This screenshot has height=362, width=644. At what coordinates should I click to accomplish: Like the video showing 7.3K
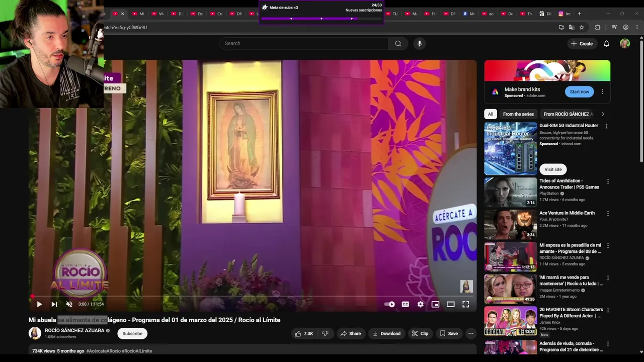(303, 333)
